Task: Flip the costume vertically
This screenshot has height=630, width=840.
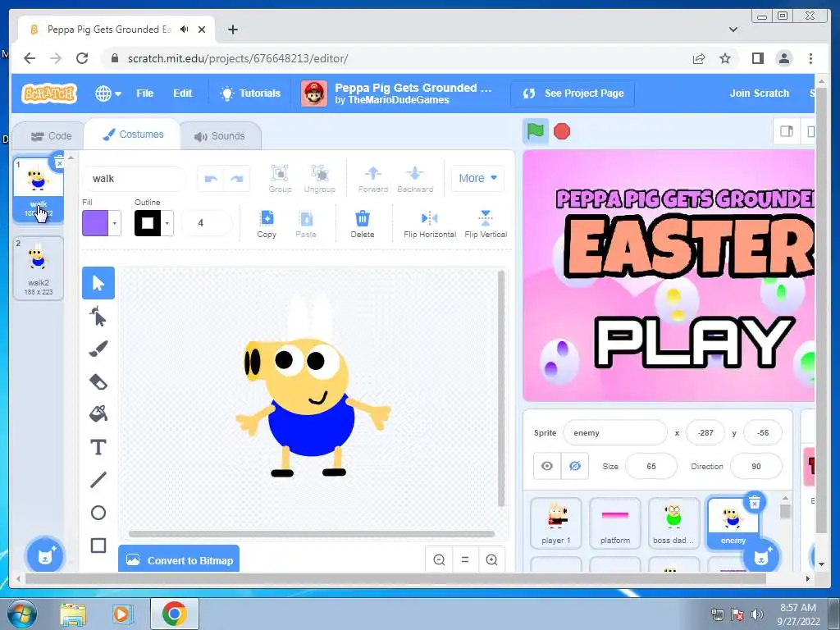Action: pyautogui.click(x=486, y=224)
